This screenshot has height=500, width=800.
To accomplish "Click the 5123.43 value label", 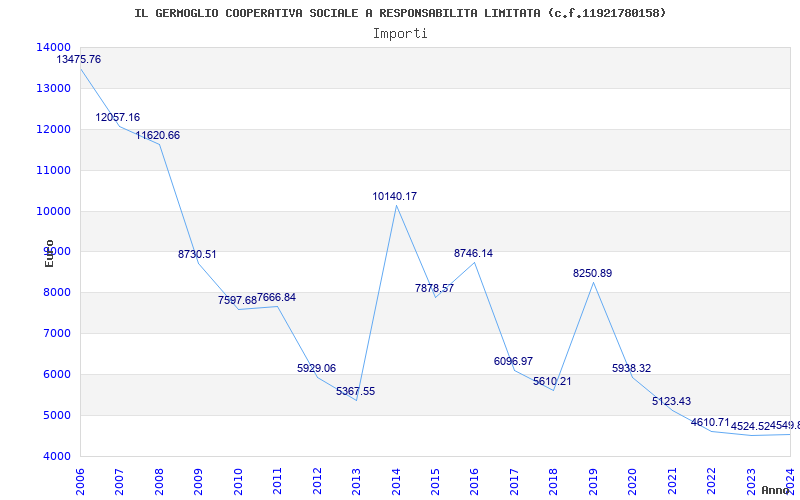I will coord(671,402).
